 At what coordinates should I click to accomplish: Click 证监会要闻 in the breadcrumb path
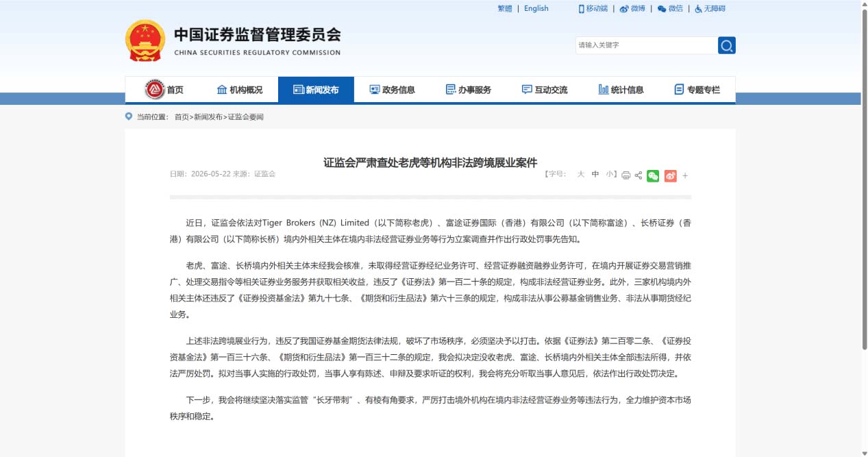pos(246,117)
